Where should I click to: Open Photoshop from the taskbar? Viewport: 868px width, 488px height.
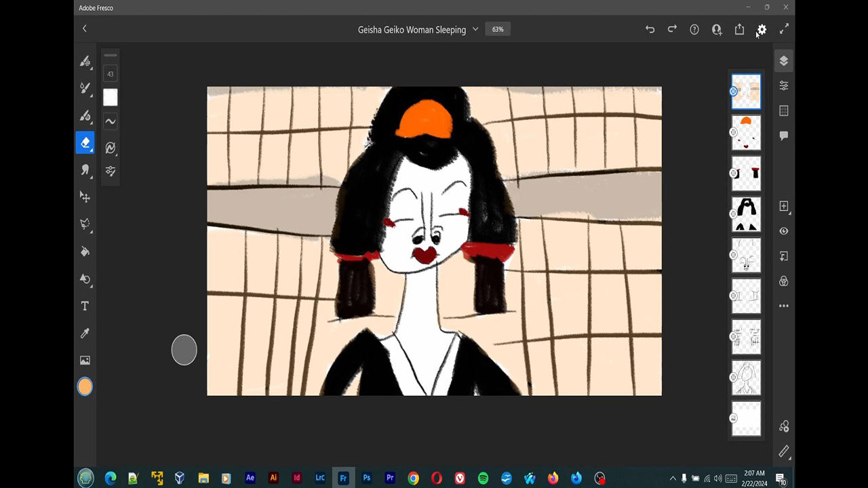[x=367, y=478]
